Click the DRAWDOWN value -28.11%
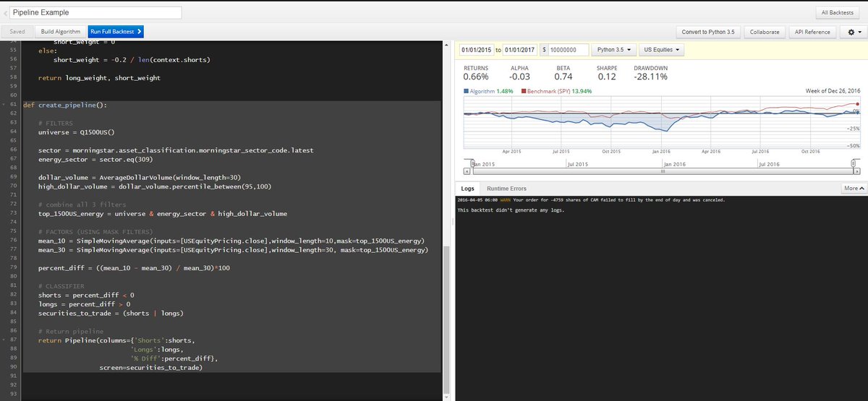Viewport: 868px width, 401px height. [650, 77]
